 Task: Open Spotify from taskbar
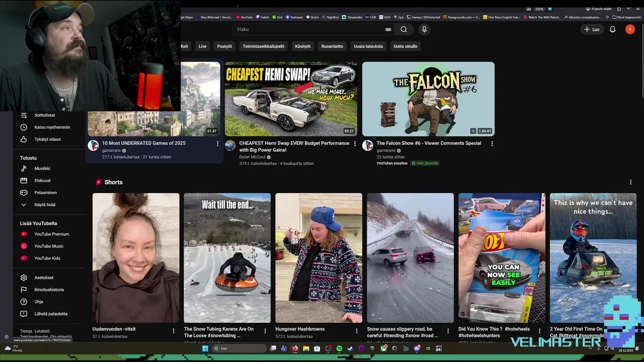[339, 348]
